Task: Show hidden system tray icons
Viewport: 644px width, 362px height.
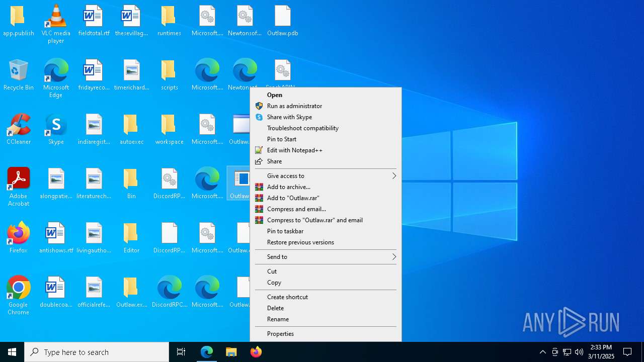Action: point(542,352)
